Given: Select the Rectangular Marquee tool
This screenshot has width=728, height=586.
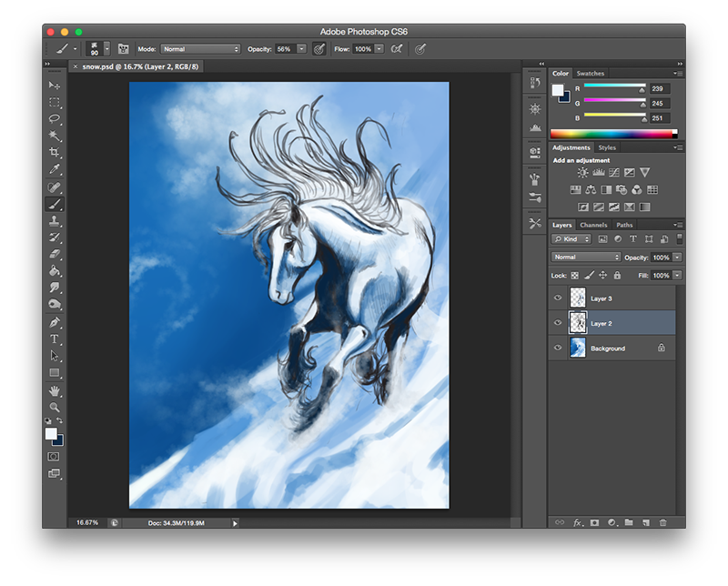Looking at the screenshot, I should pyautogui.click(x=55, y=102).
